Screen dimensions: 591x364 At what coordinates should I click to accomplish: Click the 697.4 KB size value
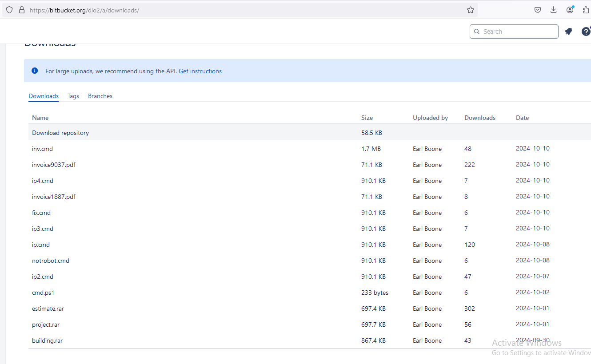point(373,309)
